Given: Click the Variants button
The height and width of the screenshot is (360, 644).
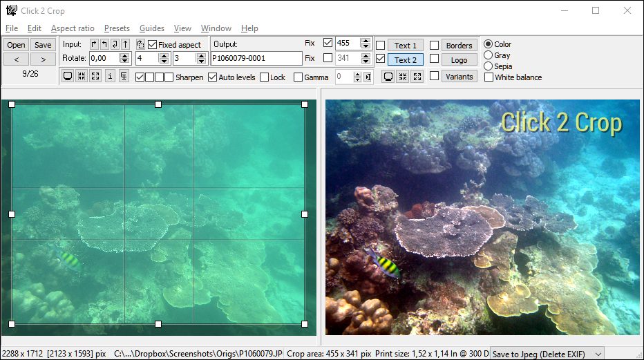Looking at the screenshot, I should click(x=460, y=76).
